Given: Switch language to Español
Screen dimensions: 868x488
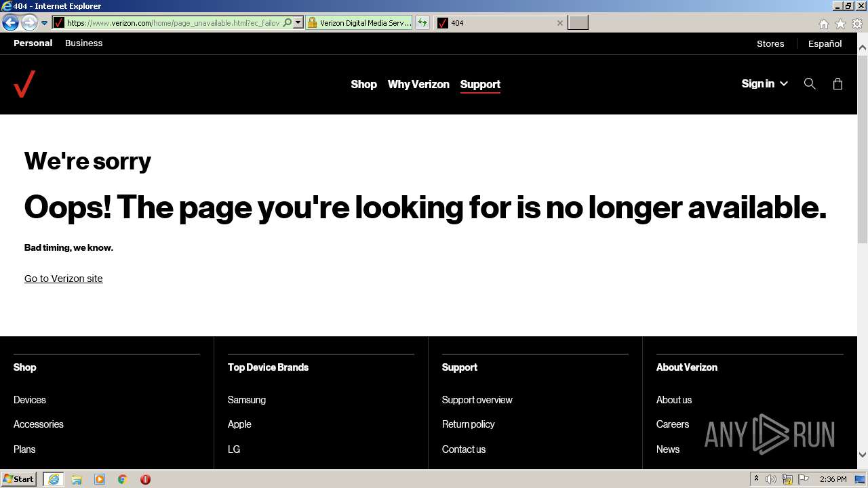Looking at the screenshot, I should 825,43.
